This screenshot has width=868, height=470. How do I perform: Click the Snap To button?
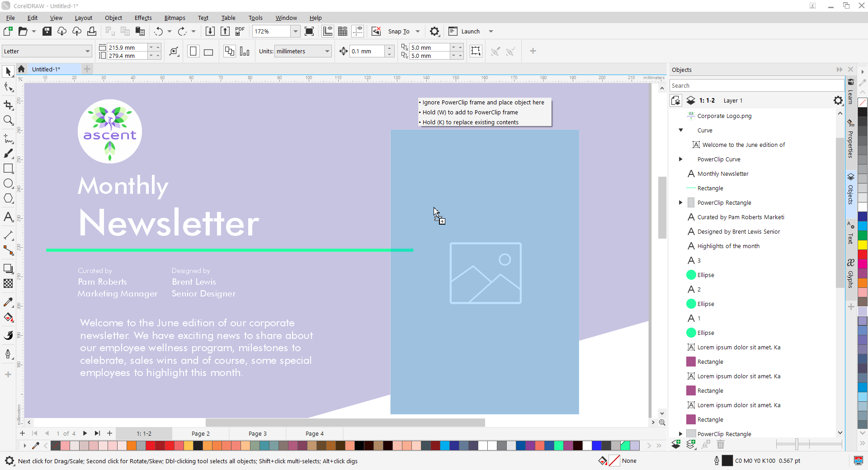[x=398, y=31]
